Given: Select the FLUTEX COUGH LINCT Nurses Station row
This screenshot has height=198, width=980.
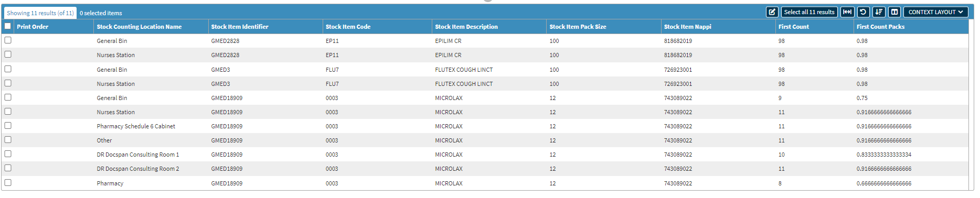Looking at the screenshot, I should (485, 84).
